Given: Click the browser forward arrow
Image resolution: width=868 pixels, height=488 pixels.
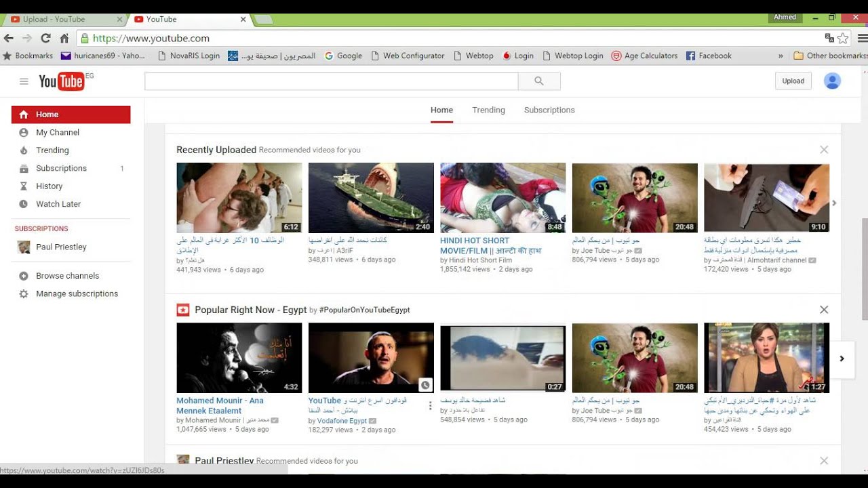Looking at the screenshot, I should coord(27,39).
